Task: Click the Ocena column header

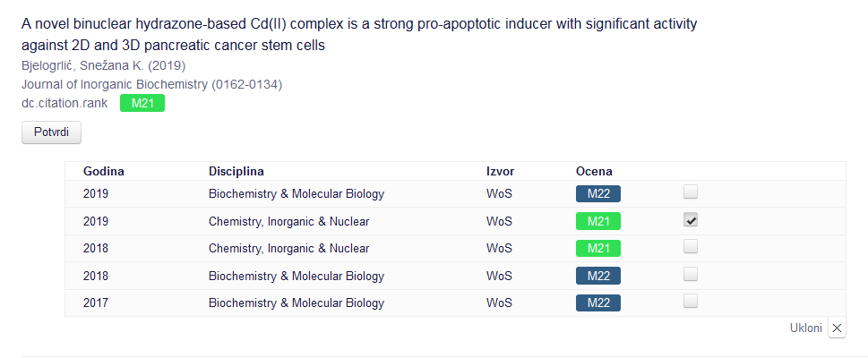Action: pyautogui.click(x=594, y=171)
